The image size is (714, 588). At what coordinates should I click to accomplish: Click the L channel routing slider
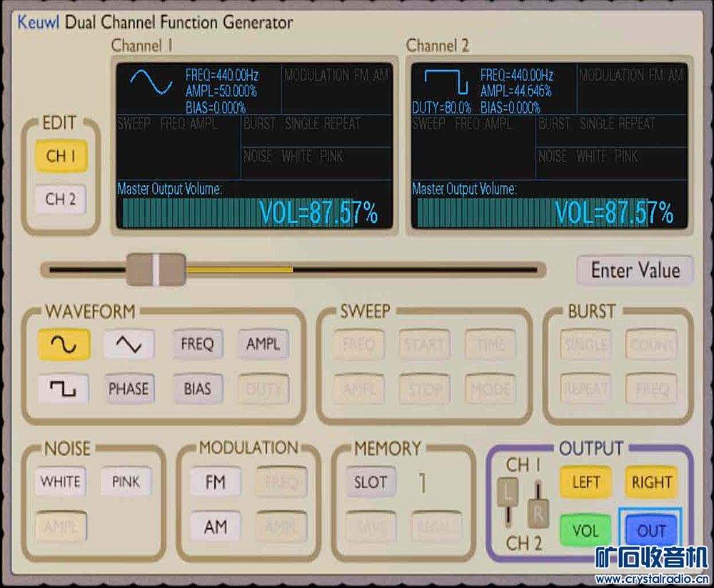click(507, 492)
